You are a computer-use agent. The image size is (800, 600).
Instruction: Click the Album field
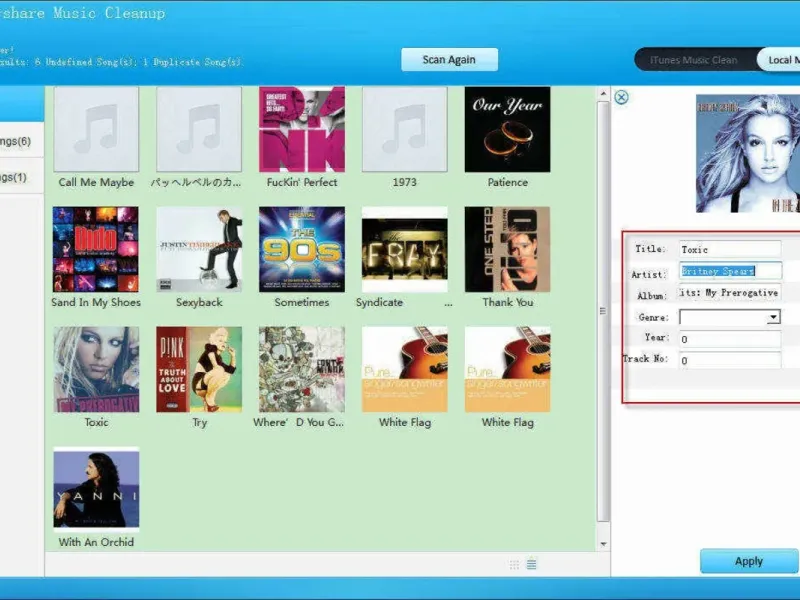[x=730, y=293]
